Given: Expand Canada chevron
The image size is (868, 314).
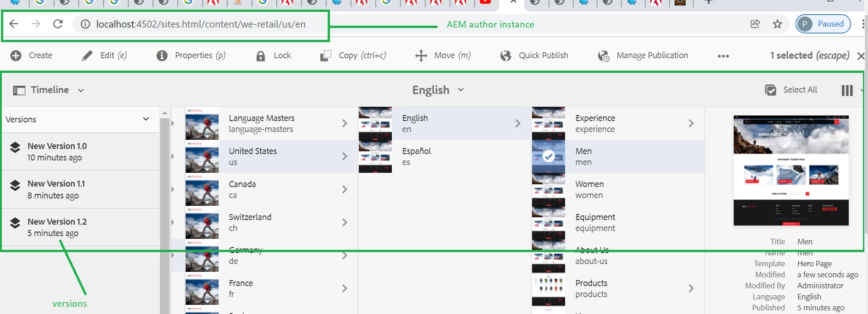Looking at the screenshot, I should pyautogui.click(x=345, y=189).
